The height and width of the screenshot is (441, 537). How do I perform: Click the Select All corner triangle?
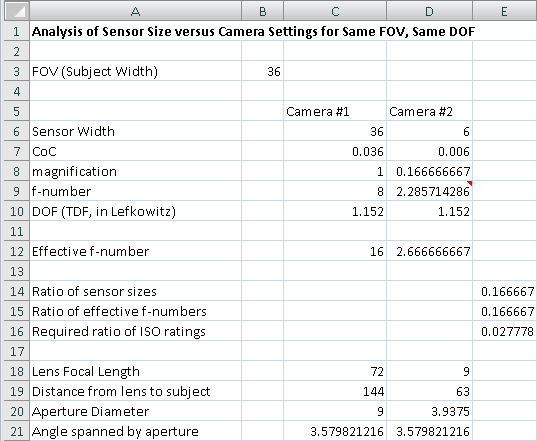pos(16,11)
